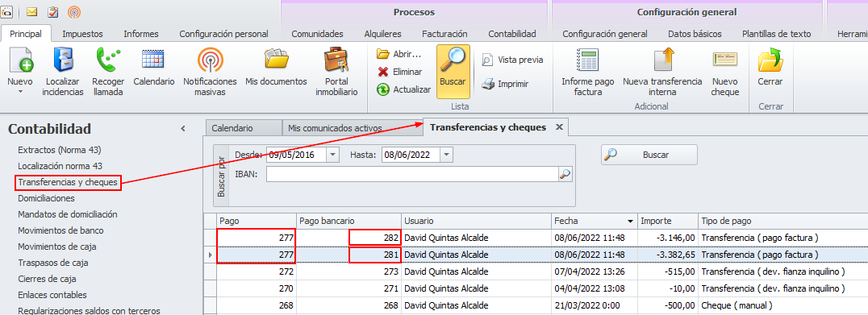Switch to the Calendario document tab
This screenshot has width=868, height=315.
[243, 127]
